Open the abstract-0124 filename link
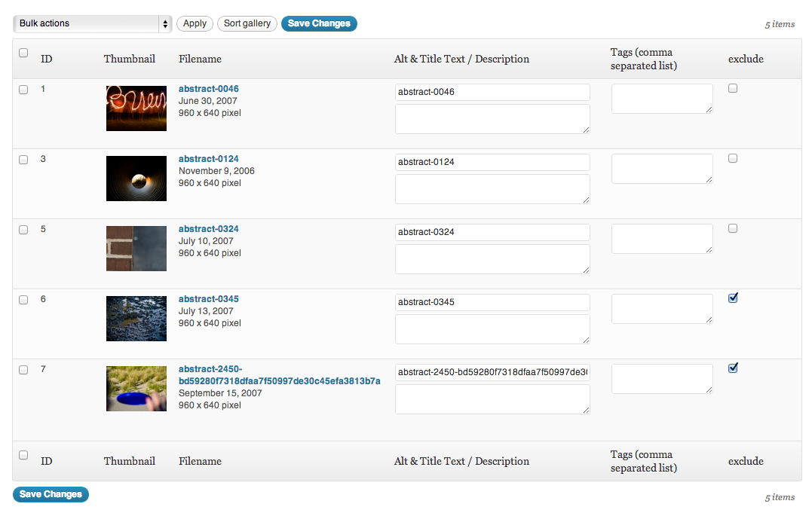812x513 pixels. pos(209,159)
